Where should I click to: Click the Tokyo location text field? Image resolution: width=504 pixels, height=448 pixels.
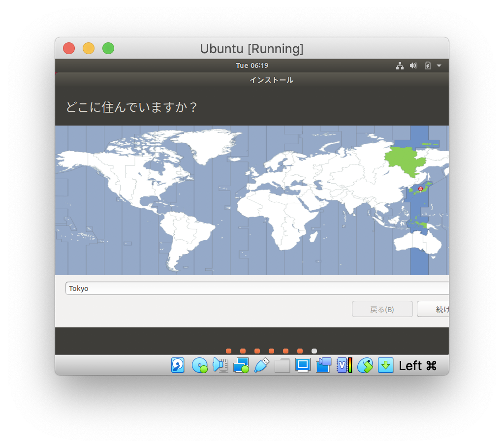[257, 288]
